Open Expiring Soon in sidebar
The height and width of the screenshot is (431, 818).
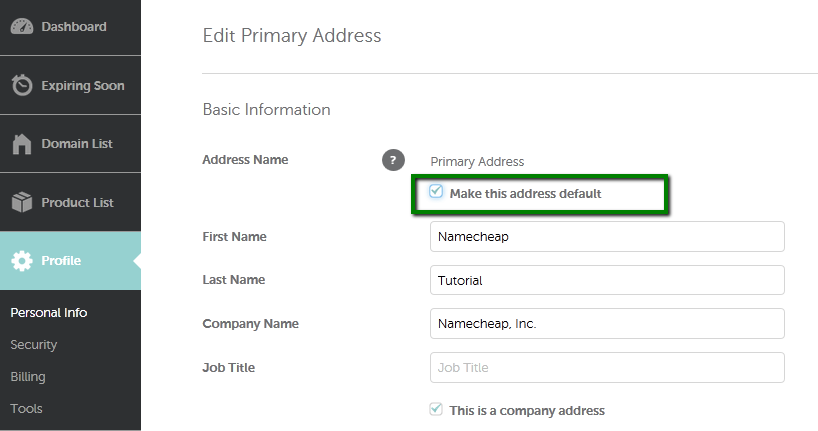[x=70, y=85]
